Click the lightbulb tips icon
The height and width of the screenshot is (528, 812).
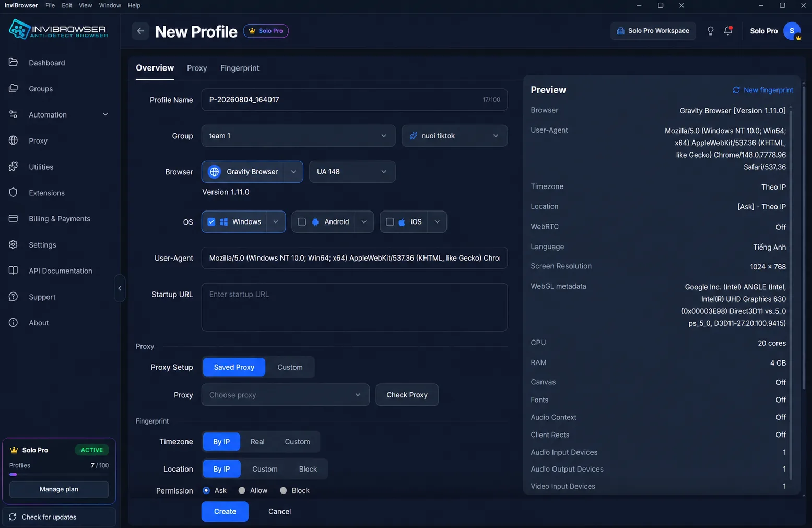click(x=710, y=31)
